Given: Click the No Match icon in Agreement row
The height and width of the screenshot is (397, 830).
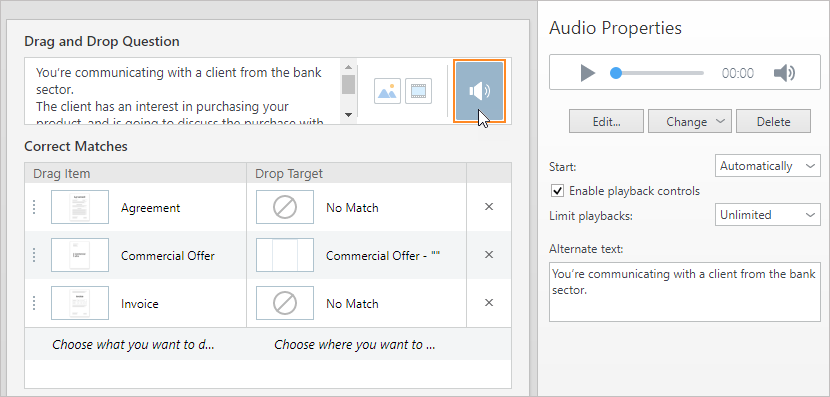Looking at the screenshot, I should click(285, 207).
